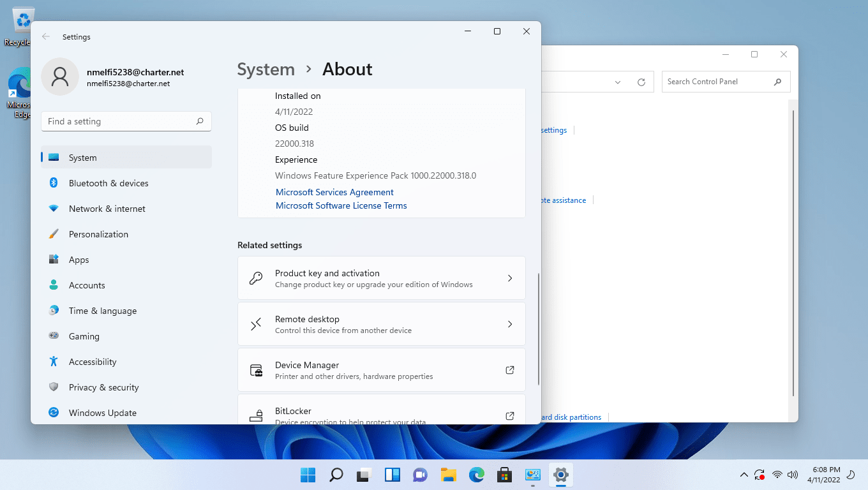The width and height of the screenshot is (868, 490).
Task: Open Privacy & security page
Action: [126, 387]
